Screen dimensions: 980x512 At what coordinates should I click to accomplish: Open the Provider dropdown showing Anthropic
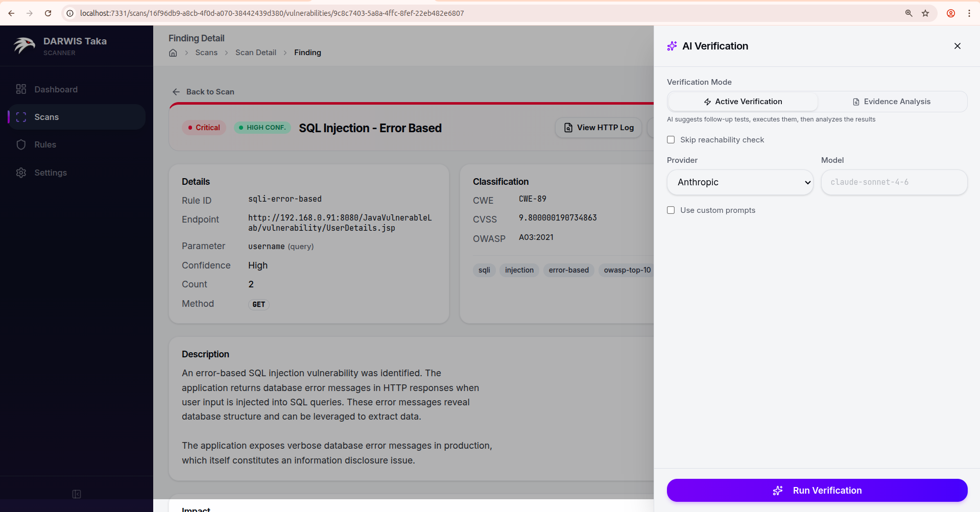pos(740,182)
